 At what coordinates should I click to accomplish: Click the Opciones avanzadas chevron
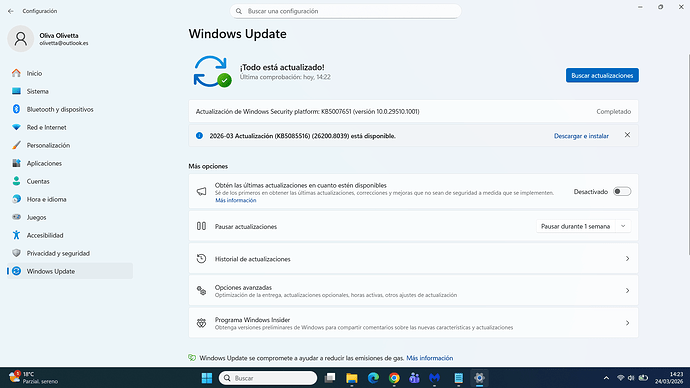[x=627, y=291]
